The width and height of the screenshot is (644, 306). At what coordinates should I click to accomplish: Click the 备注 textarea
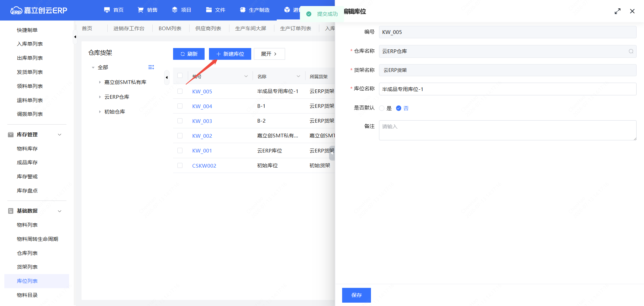pyautogui.click(x=507, y=130)
